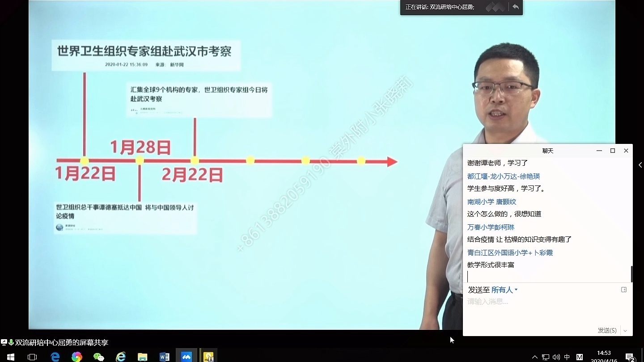Click sender name 南湖小学 唐颢纹
This screenshot has height=362, width=644.
point(491,202)
